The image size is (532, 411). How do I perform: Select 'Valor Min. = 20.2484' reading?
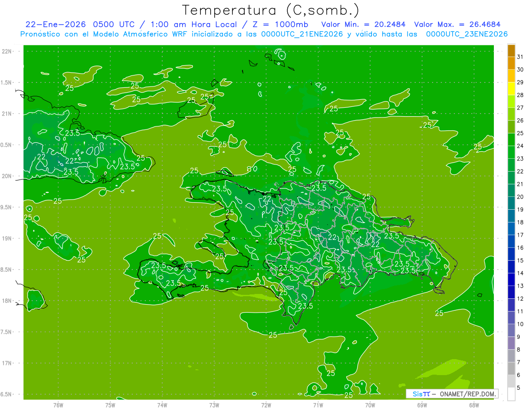364,24
